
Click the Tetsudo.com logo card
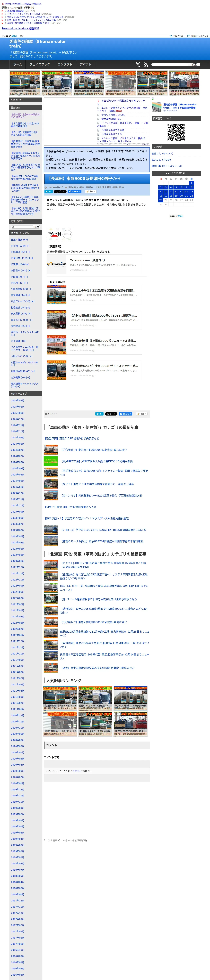coord(94,265)
